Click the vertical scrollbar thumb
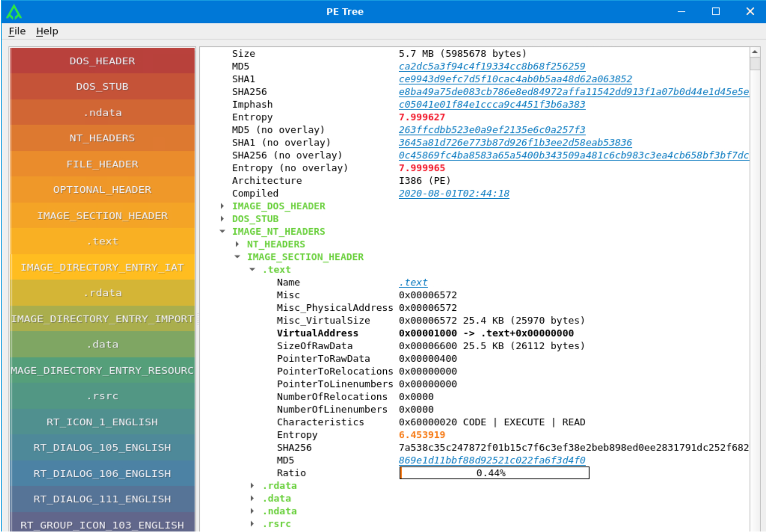 pyautogui.click(x=755, y=64)
